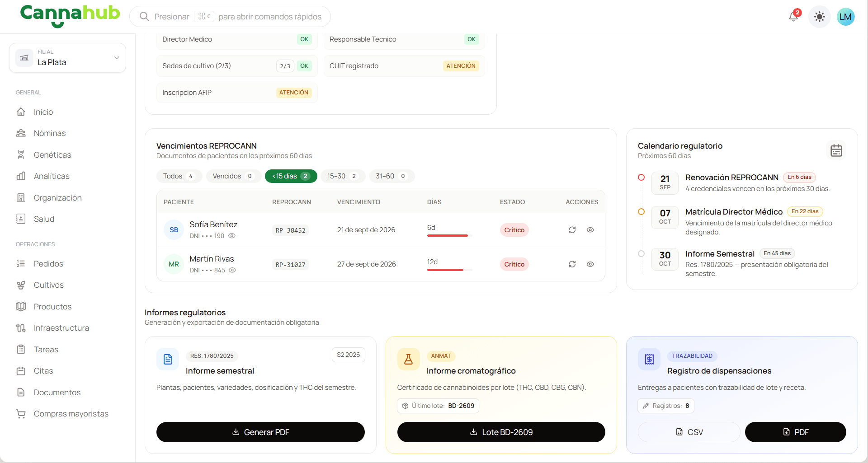Click the 12d days progress bar
868x463 pixels.
point(450,270)
